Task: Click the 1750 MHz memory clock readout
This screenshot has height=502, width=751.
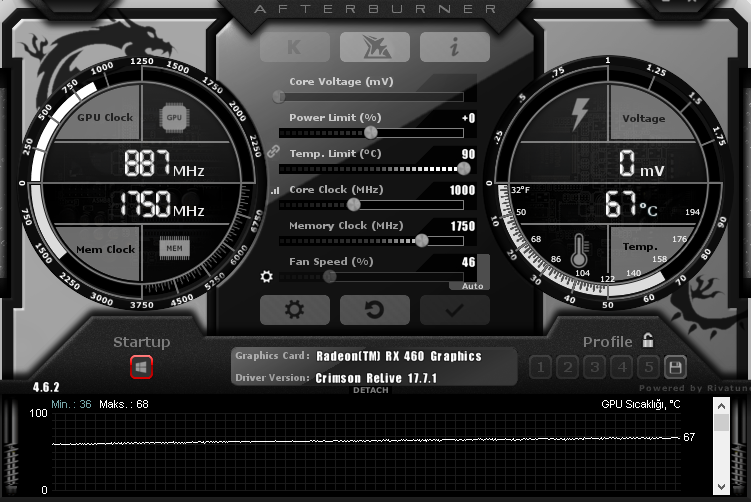Action: [x=162, y=204]
